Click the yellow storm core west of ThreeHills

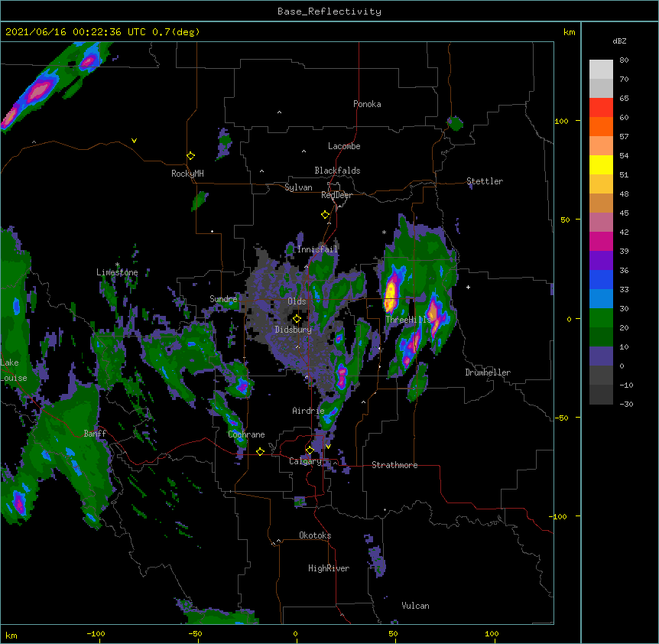click(391, 293)
